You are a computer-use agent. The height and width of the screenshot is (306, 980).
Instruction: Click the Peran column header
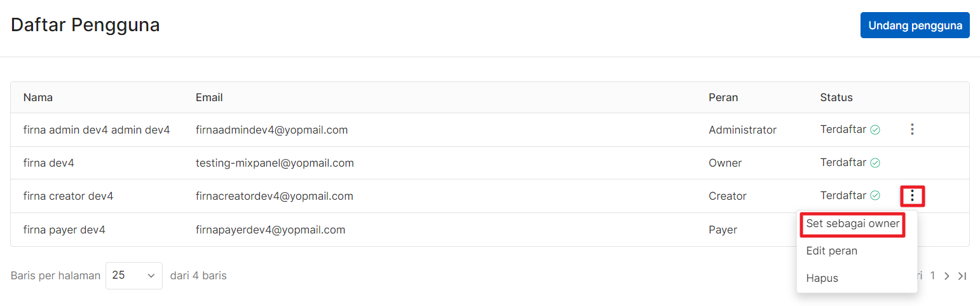[723, 97]
